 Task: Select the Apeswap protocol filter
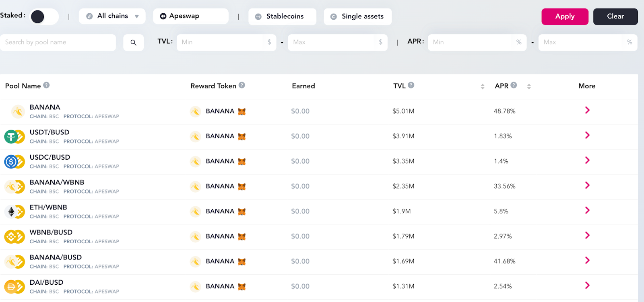[191, 16]
